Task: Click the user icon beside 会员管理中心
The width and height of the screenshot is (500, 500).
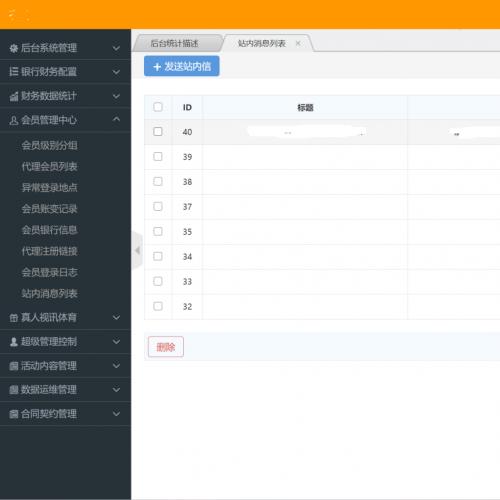Action: pos(14,120)
